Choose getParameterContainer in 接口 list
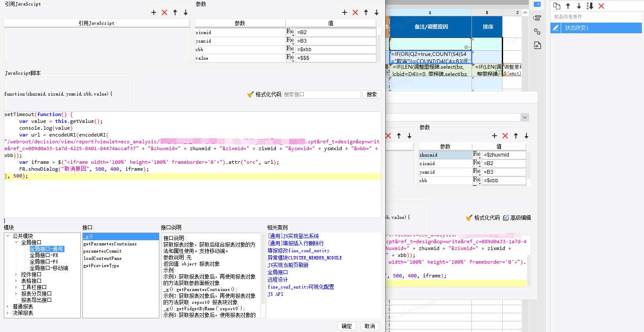Screen dimensions: 644x332 tap(110, 244)
